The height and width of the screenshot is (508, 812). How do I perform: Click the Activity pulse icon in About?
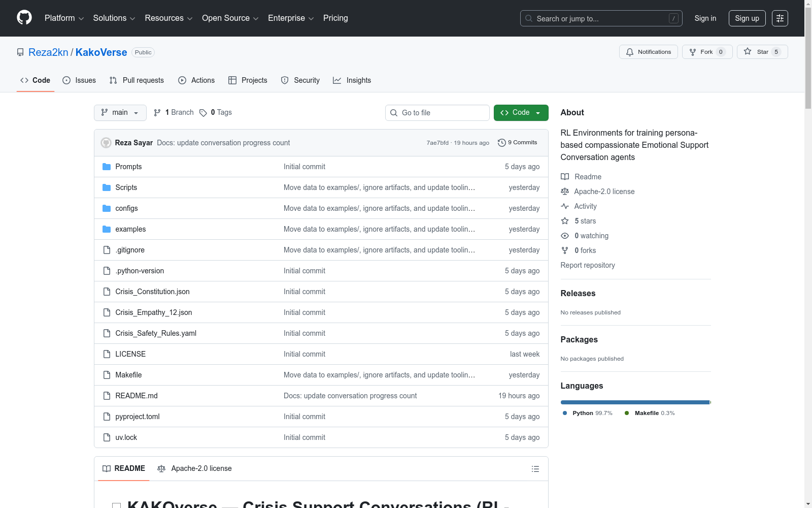coord(565,206)
